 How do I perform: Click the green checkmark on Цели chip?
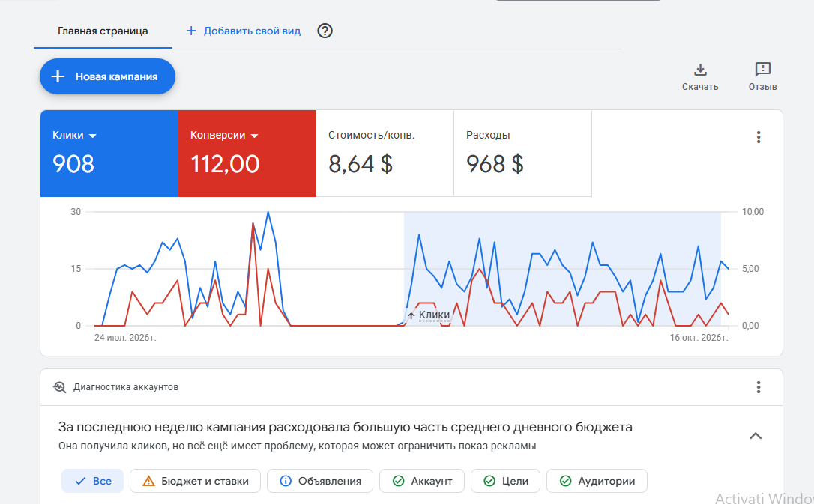pyautogui.click(x=489, y=481)
